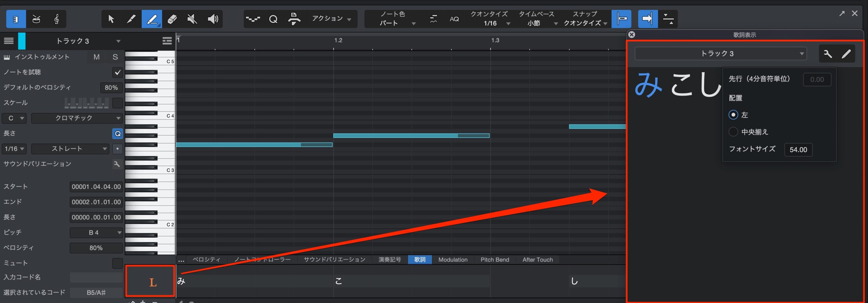Open タイムベース 小節 dropdown

click(x=537, y=19)
